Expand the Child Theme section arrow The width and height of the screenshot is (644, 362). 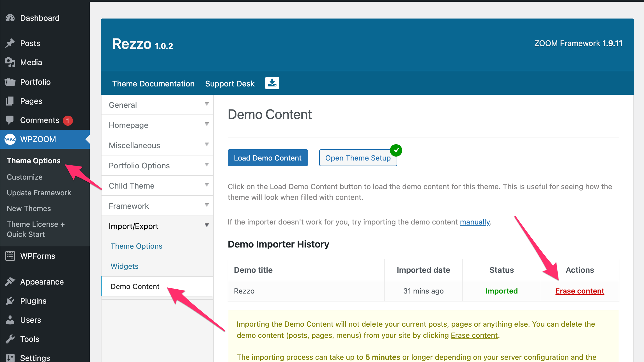coord(207,185)
